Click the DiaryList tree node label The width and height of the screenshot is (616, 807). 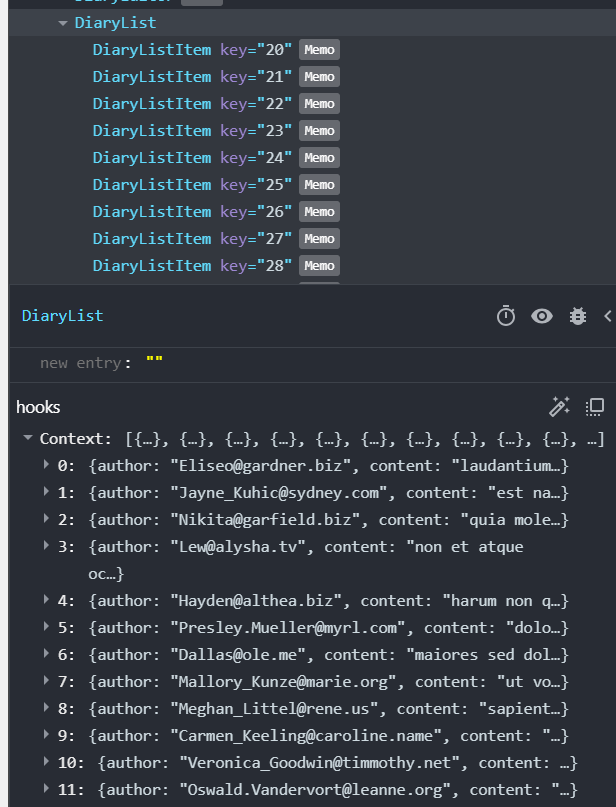click(x=115, y=23)
